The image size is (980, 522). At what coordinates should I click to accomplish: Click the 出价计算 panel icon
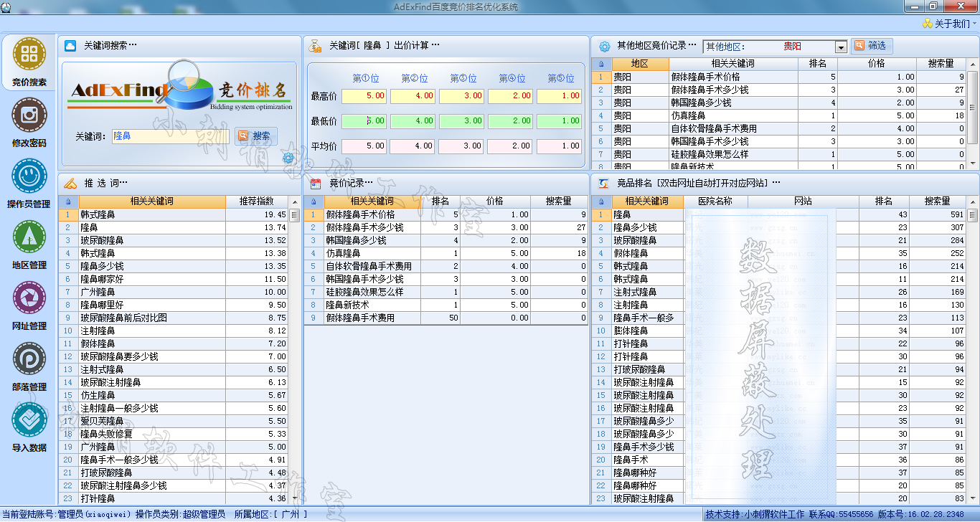315,46
